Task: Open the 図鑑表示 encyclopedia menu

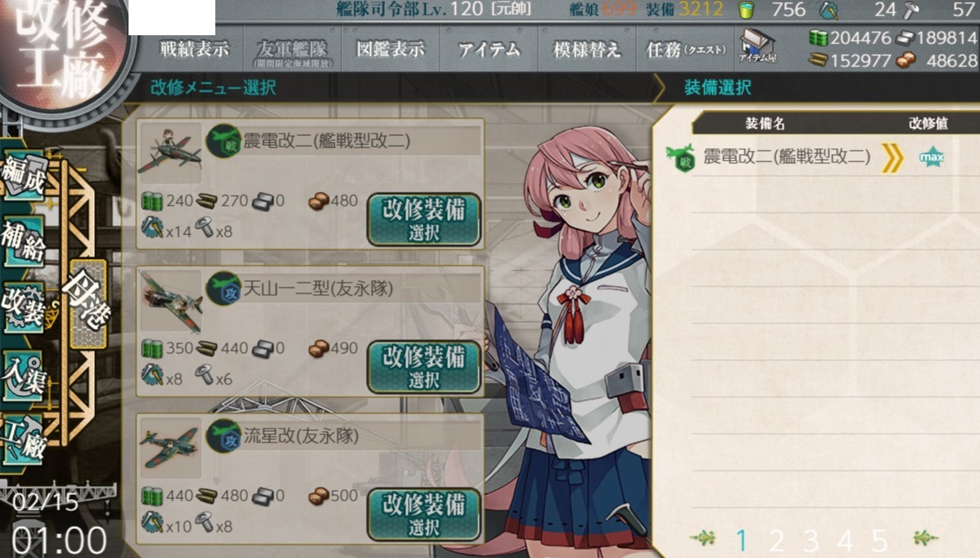Action: pos(390,49)
